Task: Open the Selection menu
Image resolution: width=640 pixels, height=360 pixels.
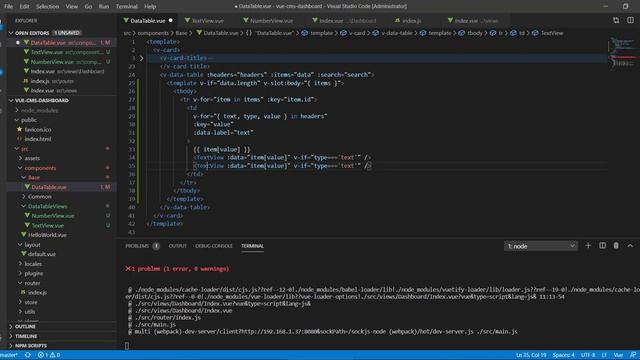Action: pos(47,7)
